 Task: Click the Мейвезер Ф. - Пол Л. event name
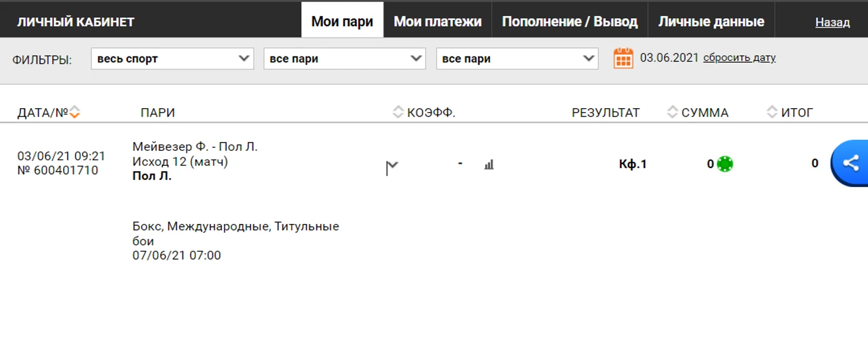pos(195,147)
